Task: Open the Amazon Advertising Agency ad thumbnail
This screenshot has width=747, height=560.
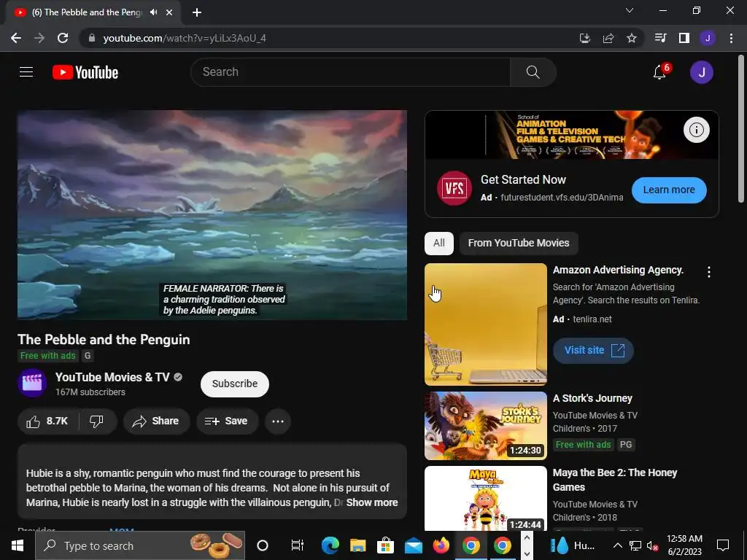Action: [485, 324]
